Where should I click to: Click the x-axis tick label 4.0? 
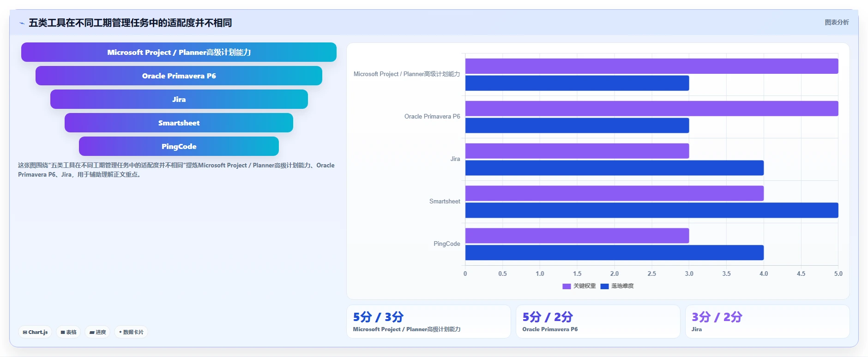(764, 274)
